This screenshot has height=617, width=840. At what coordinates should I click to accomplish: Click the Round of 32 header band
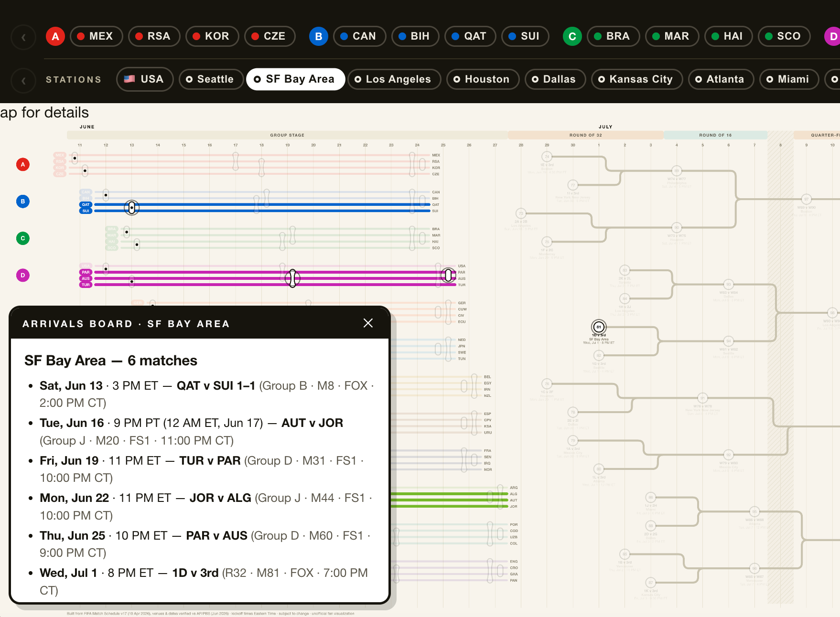pos(586,135)
